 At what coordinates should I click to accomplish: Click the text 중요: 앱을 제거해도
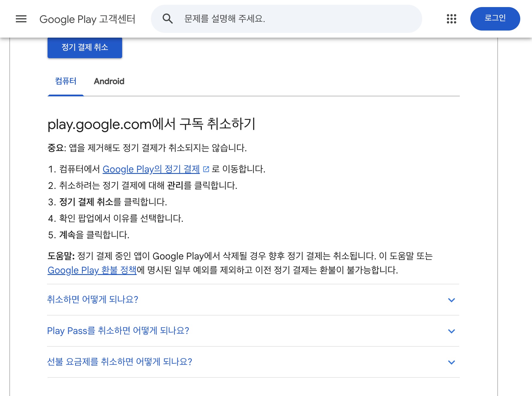click(x=84, y=148)
